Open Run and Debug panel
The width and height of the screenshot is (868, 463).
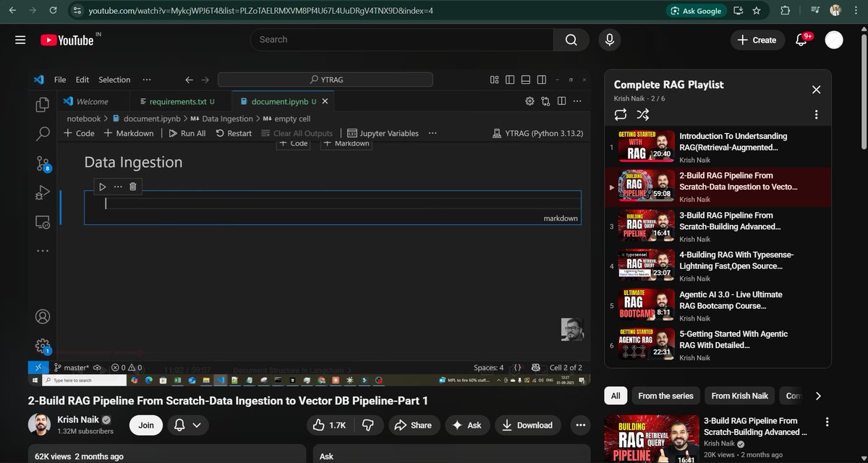(43, 193)
